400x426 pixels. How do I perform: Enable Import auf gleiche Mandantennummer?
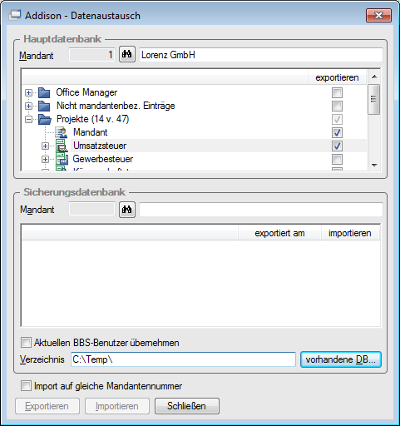[26, 386]
